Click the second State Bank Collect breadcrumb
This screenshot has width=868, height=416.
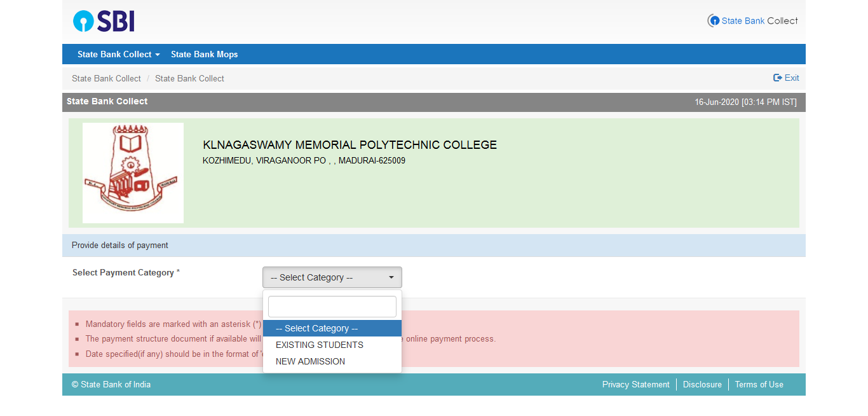189,78
